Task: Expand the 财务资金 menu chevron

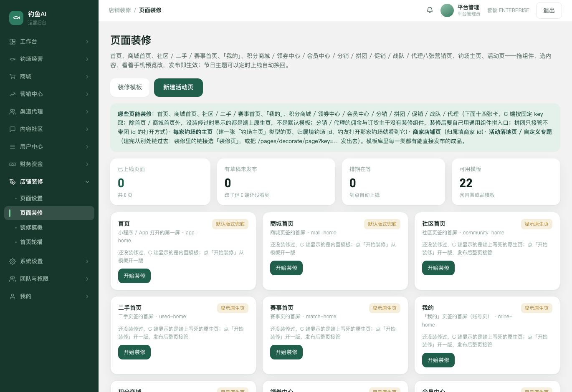Action: 87,164
